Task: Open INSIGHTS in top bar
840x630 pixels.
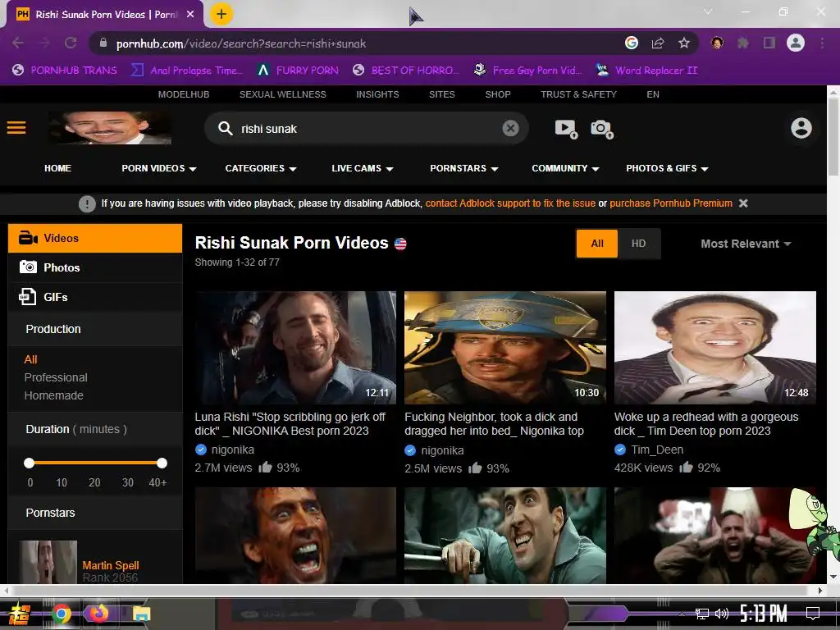Action: pos(377,94)
